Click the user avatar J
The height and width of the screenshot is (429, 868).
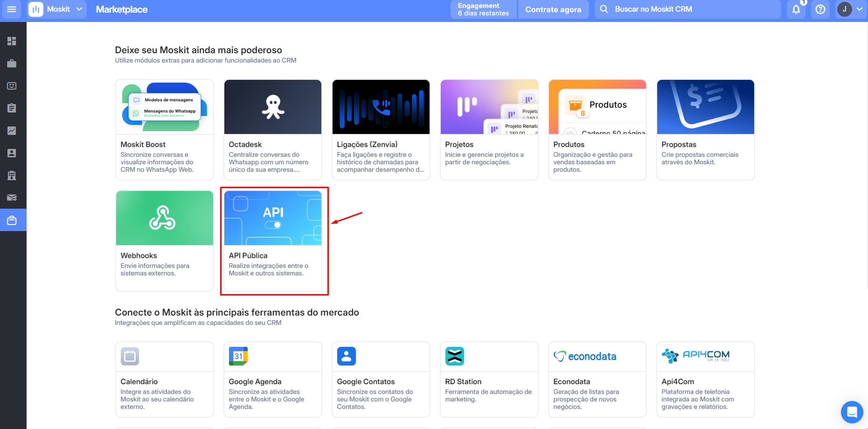pyautogui.click(x=844, y=9)
